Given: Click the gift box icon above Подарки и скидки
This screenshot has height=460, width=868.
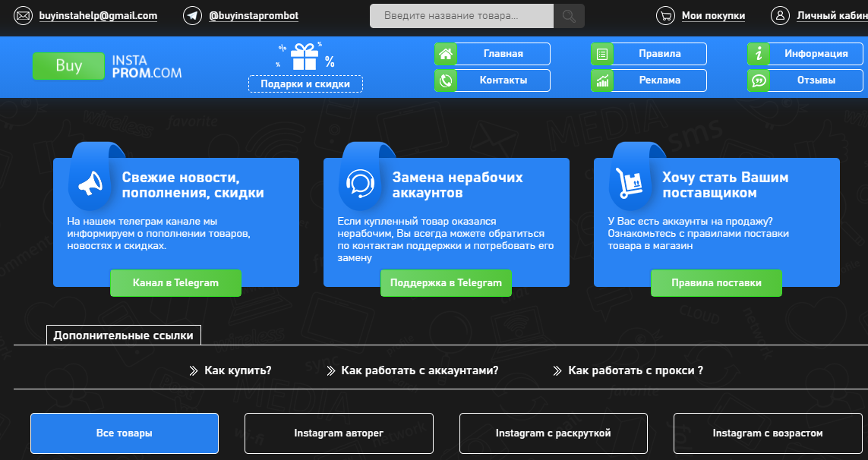Looking at the screenshot, I should [x=305, y=56].
